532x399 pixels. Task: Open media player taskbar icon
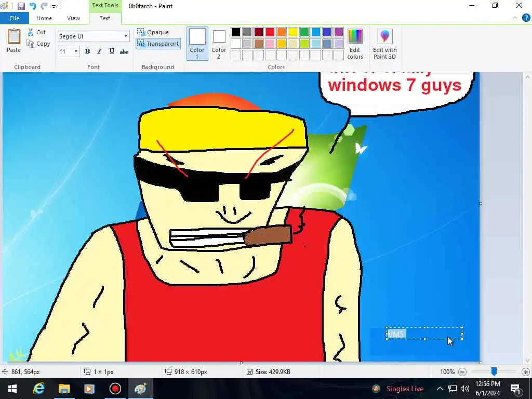(x=89, y=389)
